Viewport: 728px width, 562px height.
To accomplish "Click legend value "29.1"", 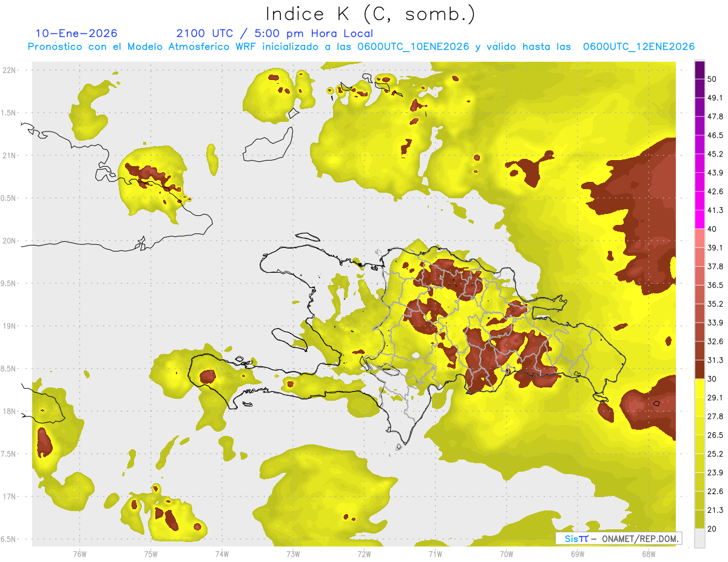I will click(715, 398).
